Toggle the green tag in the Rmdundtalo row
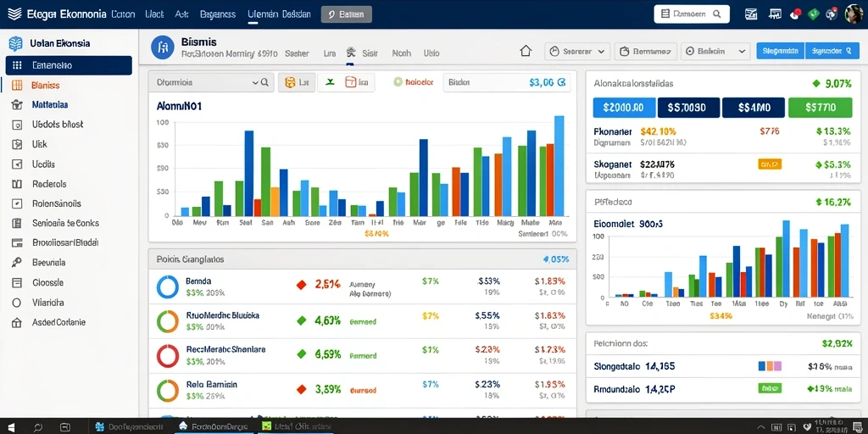Image resolution: width=868 pixels, height=434 pixels. click(x=770, y=388)
